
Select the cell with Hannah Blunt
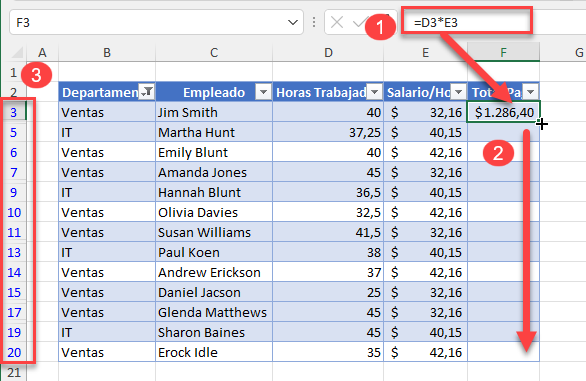click(x=214, y=192)
